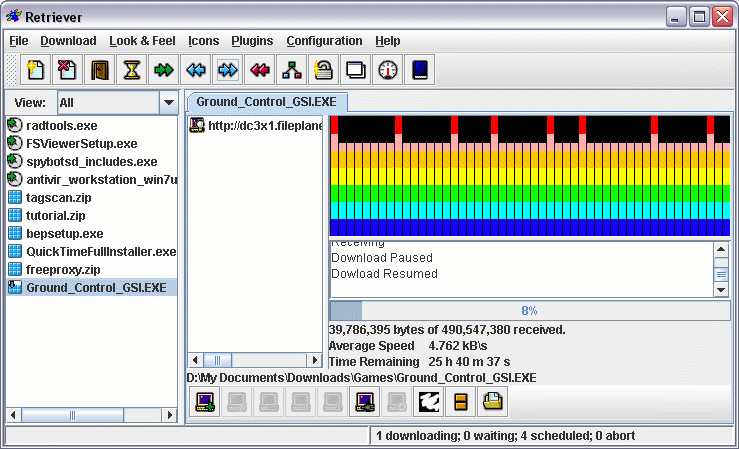Click the open padlock icon

[x=324, y=70]
